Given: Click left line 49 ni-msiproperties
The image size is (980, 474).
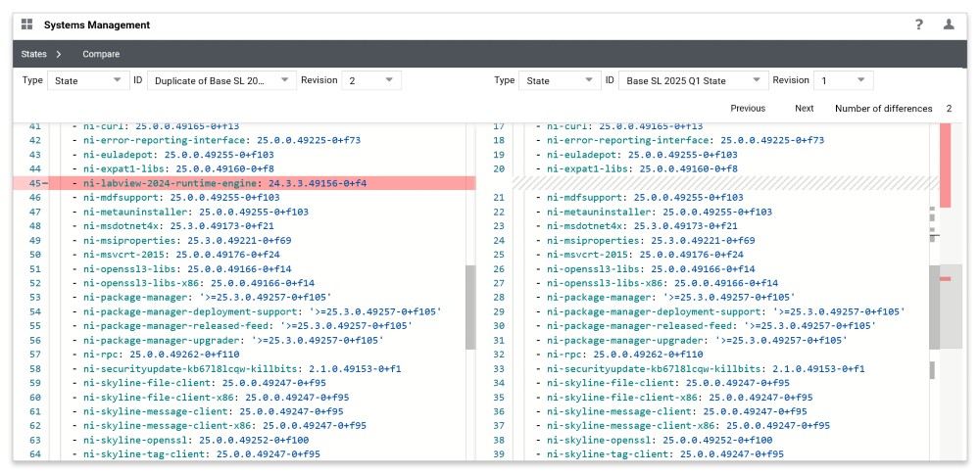Looking at the screenshot, I should (x=187, y=241).
